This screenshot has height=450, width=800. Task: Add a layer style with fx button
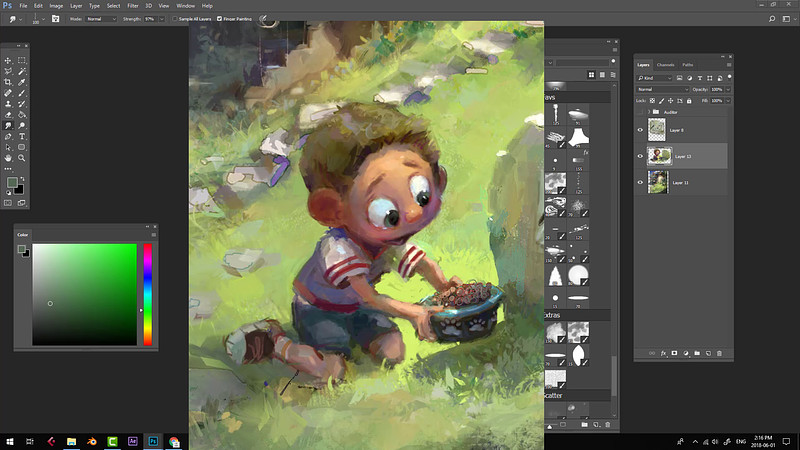tap(663, 353)
